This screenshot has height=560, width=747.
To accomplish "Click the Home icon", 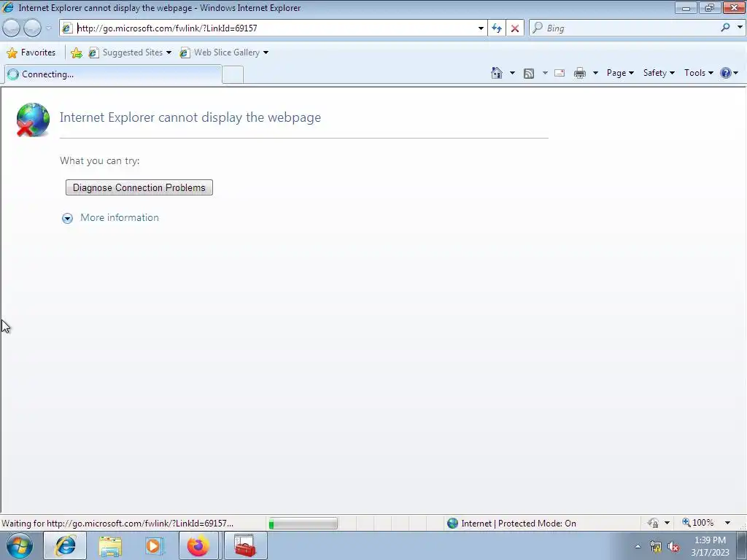I will pyautogui.click(x=496, y=73).
